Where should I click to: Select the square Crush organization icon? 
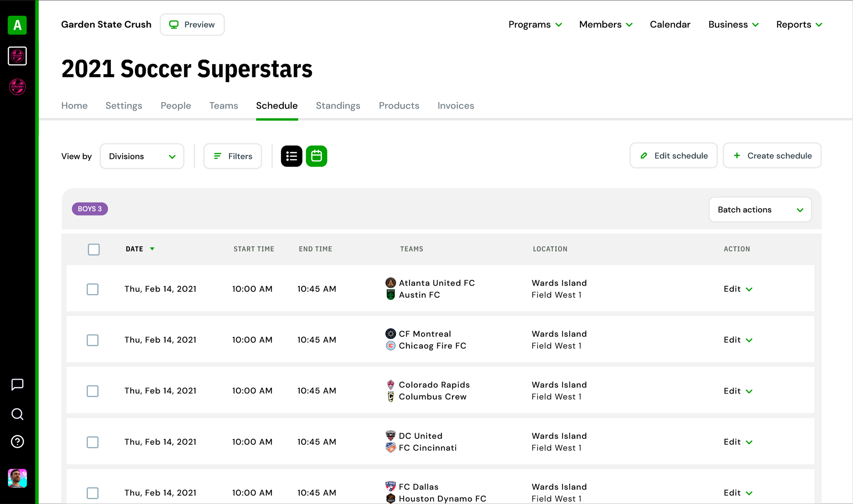17,56
